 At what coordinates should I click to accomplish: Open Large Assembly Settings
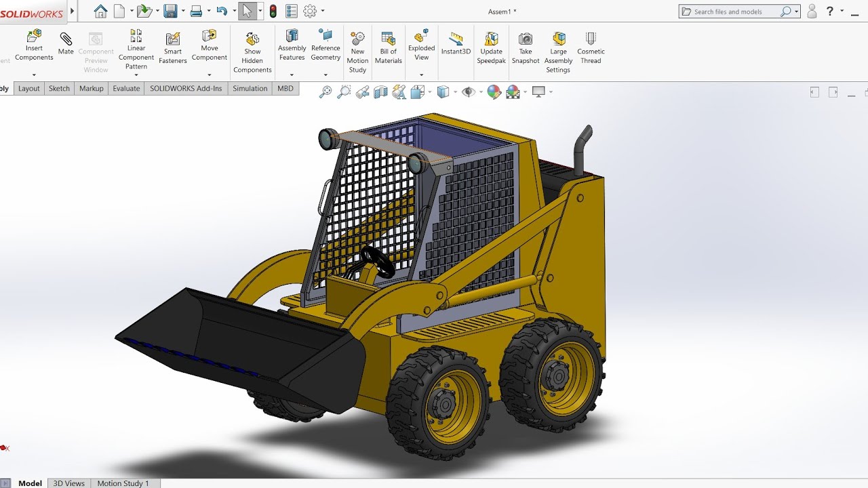click(559, 52)
